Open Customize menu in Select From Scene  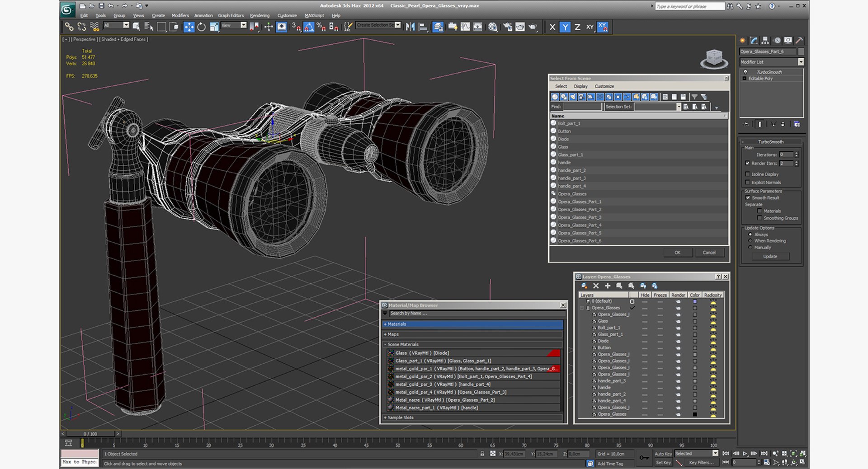point(604,86)
